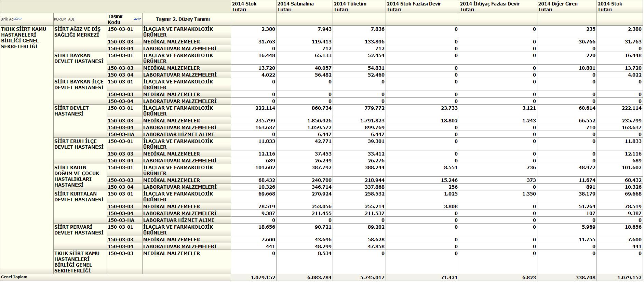Click the '2014 Diğer Giren Tutarı' header
This screenshot has height=282, width=644.
tap(558, 6)
